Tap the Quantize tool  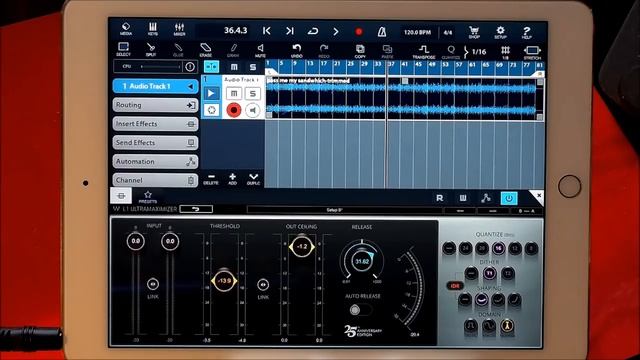click(x=451, y=52)
